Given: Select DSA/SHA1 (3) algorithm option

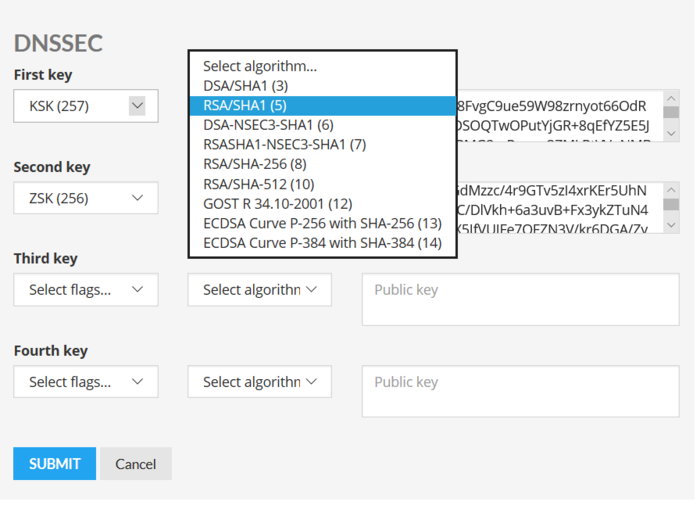Looking at the screenshot, I should point(322,86).
